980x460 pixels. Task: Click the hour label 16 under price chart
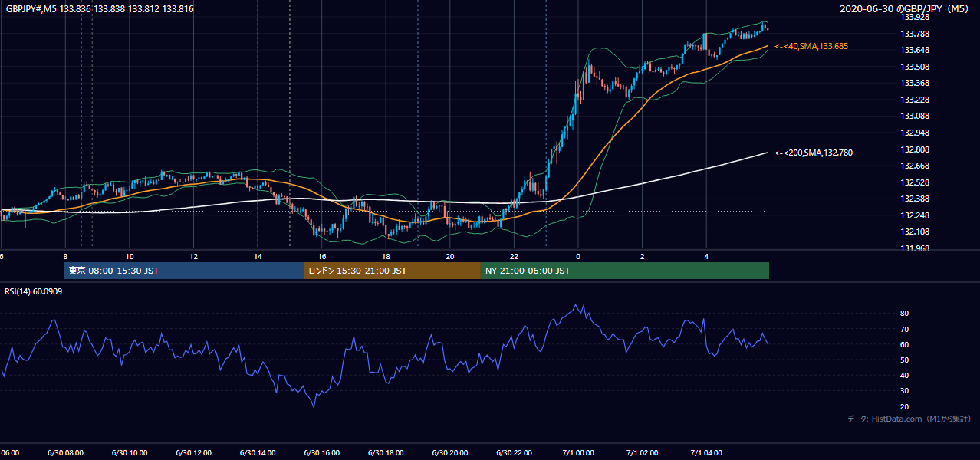pyautogui.click(x=322, y=256)
